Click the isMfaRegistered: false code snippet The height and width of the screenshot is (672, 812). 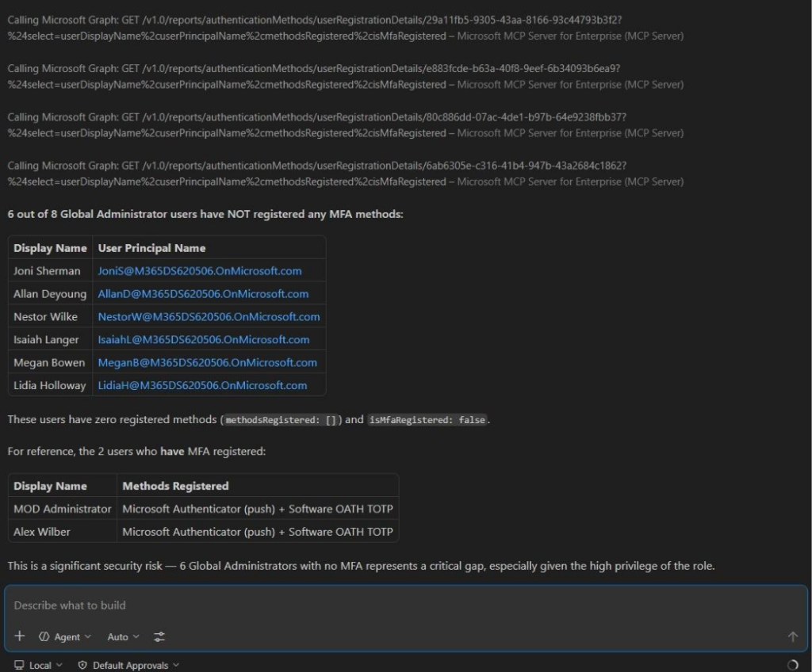point(427,420)
